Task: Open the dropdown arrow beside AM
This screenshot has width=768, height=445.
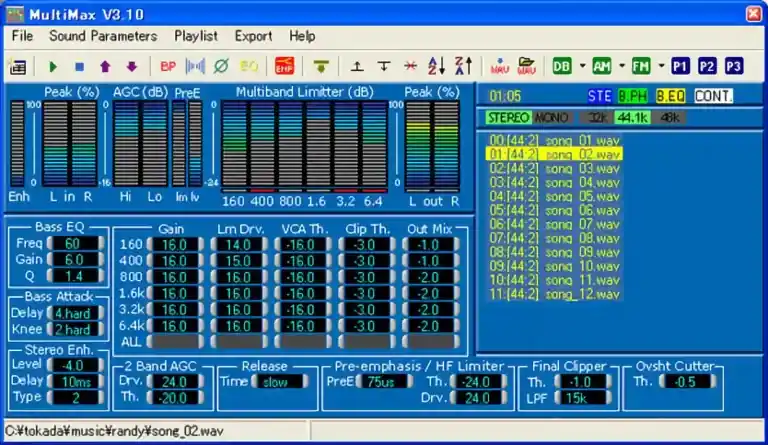Action: [622, 66]
